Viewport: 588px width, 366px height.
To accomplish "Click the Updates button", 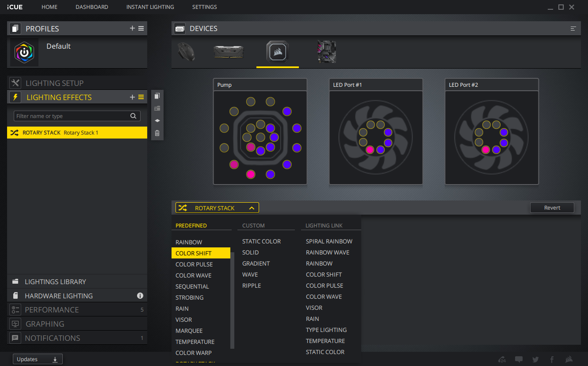I will pos(38,359).
